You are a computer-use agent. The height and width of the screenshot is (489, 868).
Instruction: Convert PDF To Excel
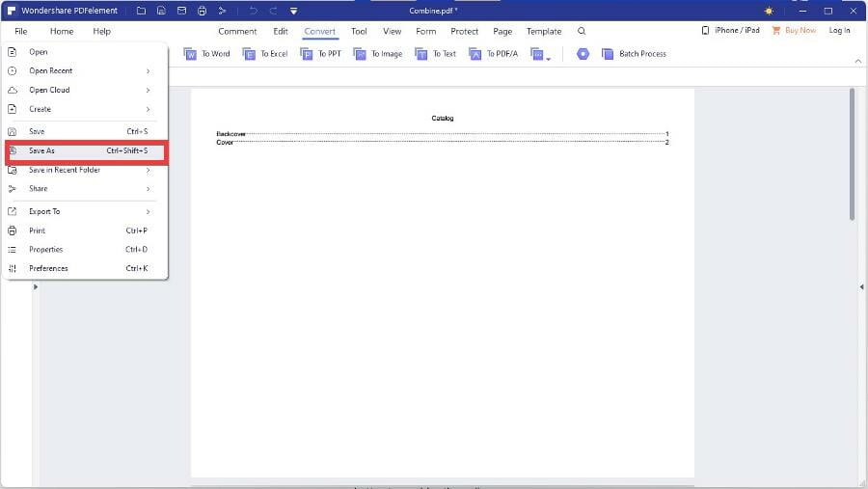[265, 54]
